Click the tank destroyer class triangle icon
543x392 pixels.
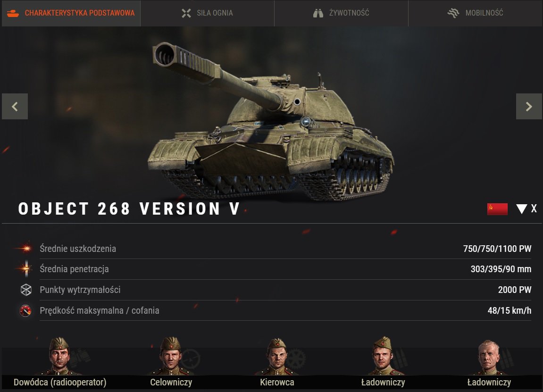(521, 209)
